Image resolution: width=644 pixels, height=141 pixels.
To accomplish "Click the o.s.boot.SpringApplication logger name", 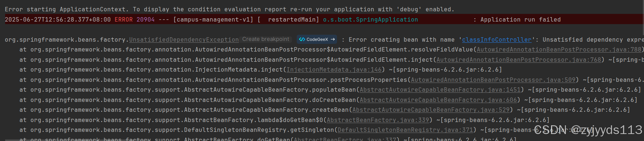I will 370,20.
